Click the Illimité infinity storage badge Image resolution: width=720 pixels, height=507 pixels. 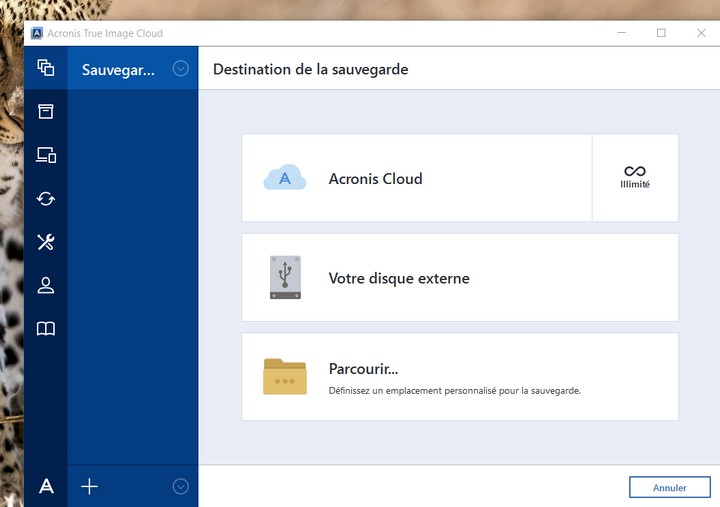coord(635,178)
